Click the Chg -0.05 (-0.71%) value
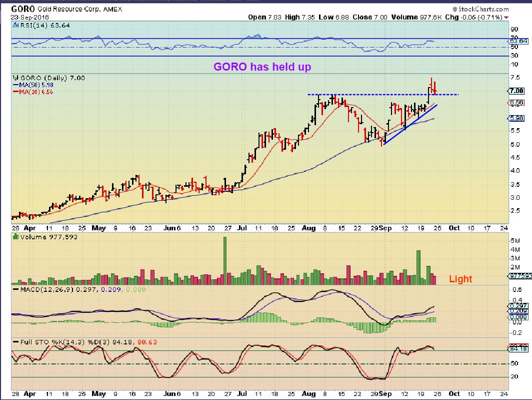Viewport: 532px width, 400px height. [x=473, y=17]
